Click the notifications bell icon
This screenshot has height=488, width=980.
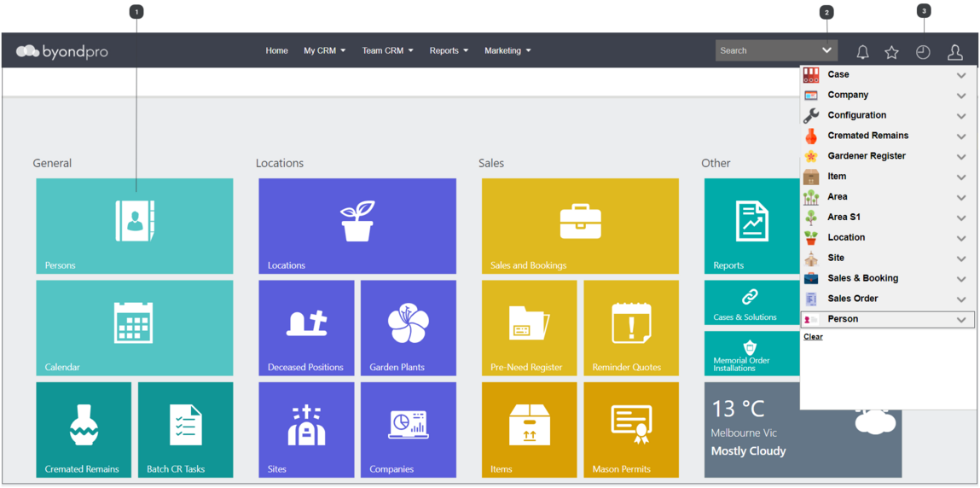[862, 52]
